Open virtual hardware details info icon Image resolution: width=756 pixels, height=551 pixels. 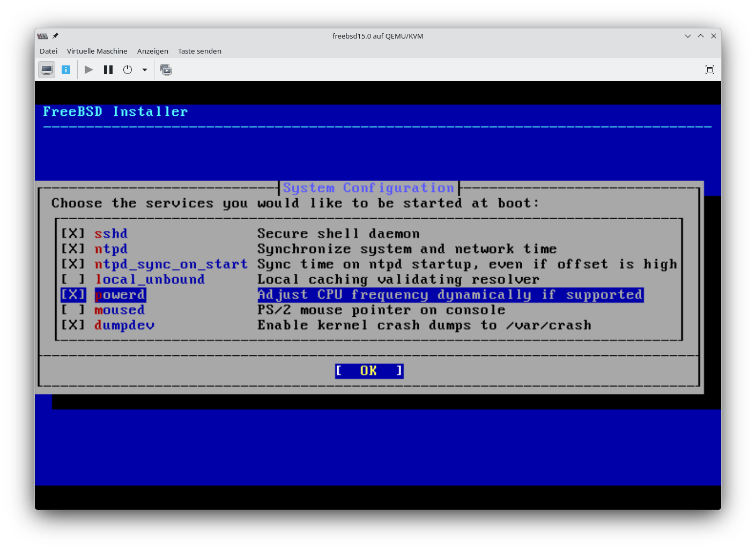coord(66,70)
